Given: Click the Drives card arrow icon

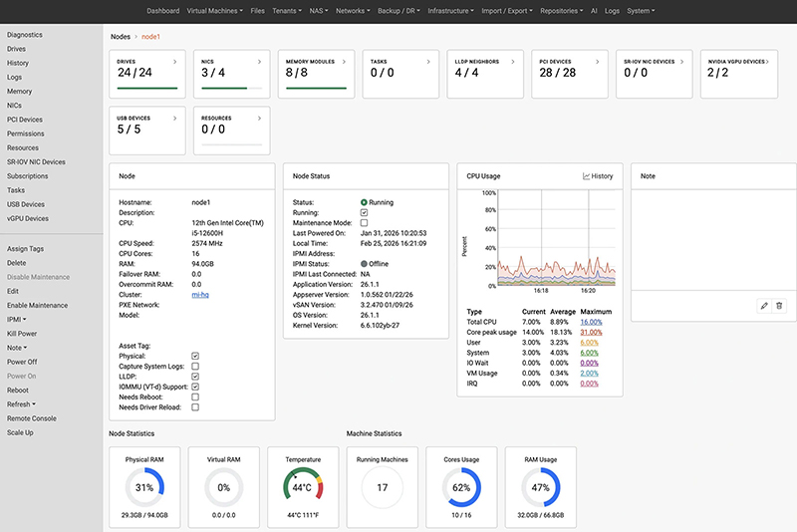Looking at the screenshot, I should [175, 62].
